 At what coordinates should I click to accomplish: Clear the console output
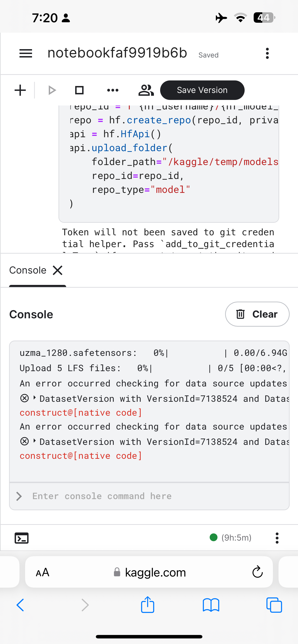[x=257, y=314]
